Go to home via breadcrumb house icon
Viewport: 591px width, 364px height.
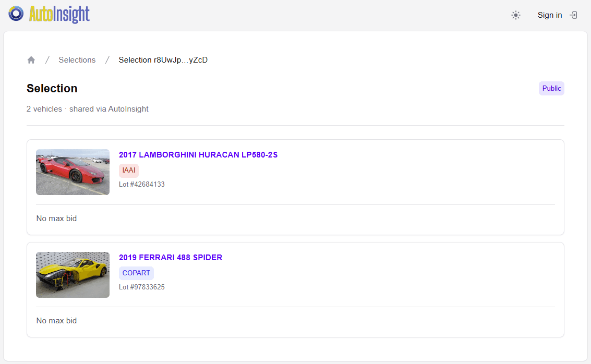click(31, 60)
